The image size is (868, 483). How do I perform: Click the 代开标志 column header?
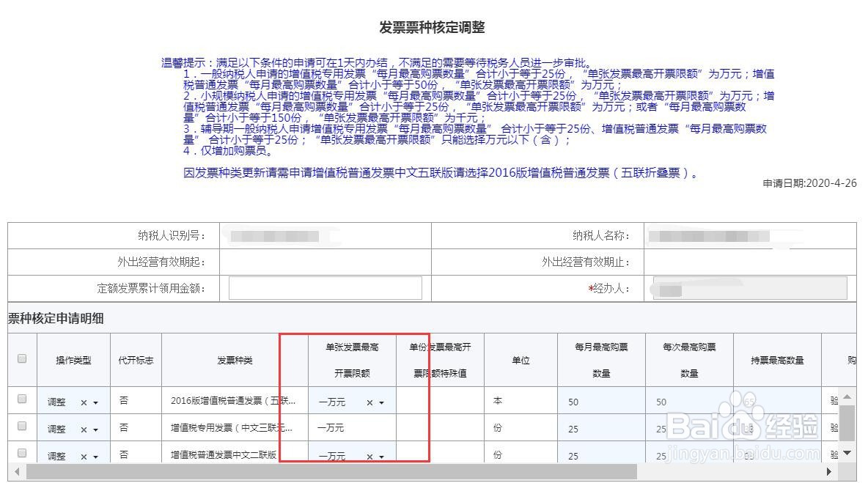[x=136, y=360]
